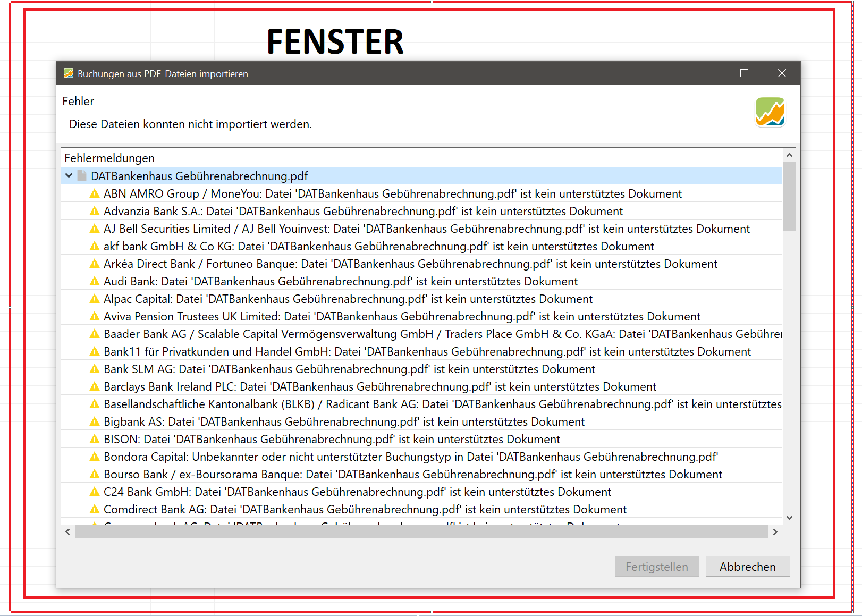Select the Bourso Bank / ex-Boursorama text
The width and height of the screenshot is (862, 616).
click(x=413, y=474)
